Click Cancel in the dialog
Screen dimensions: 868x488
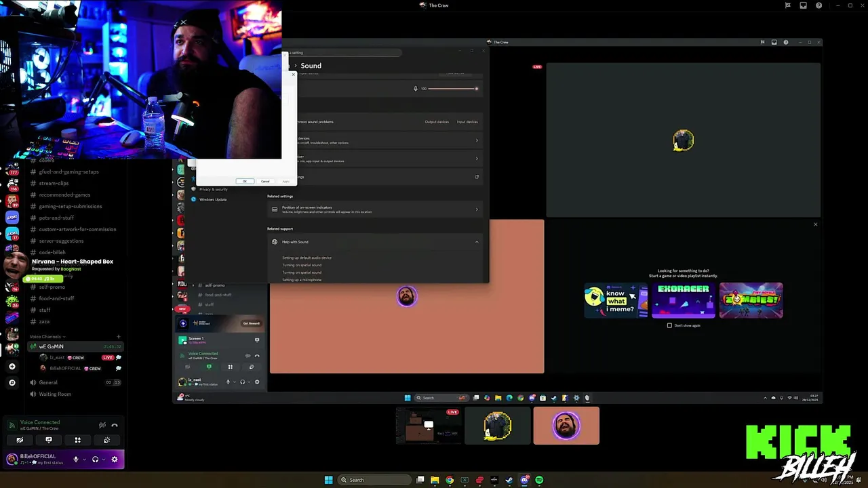point(265,181)
